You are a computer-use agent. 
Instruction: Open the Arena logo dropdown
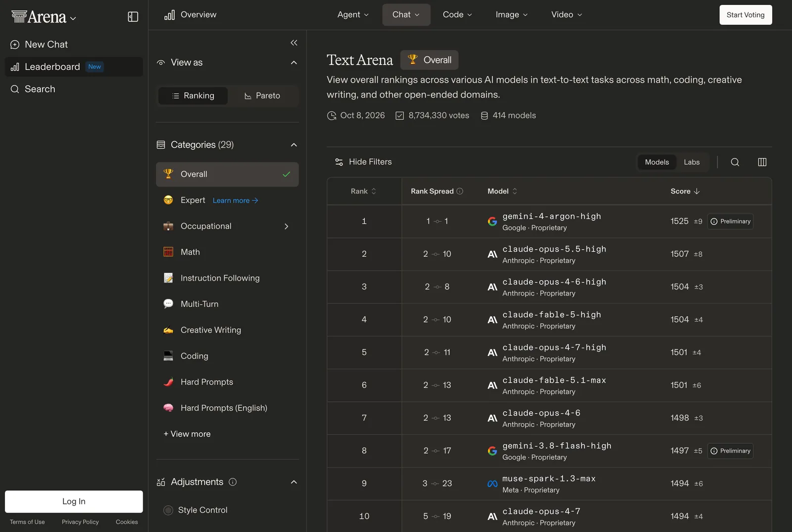(44, 17)
